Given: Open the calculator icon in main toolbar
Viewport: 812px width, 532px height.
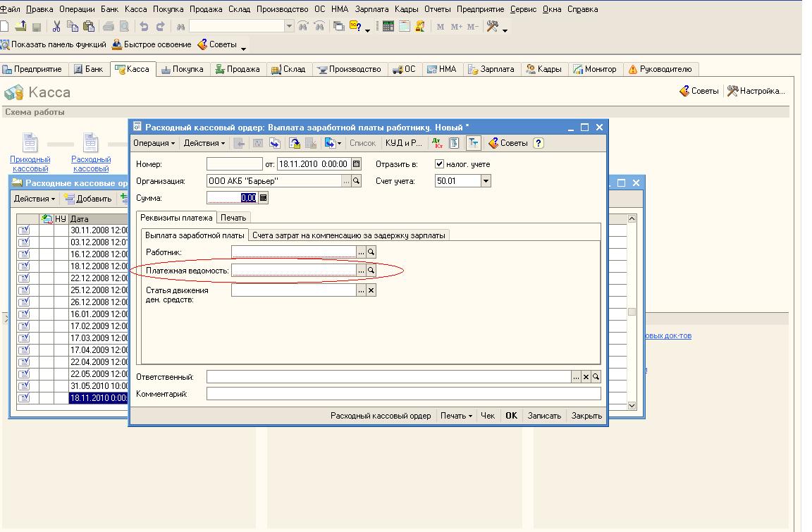Looking at the screenshot, I should (388, 26).
